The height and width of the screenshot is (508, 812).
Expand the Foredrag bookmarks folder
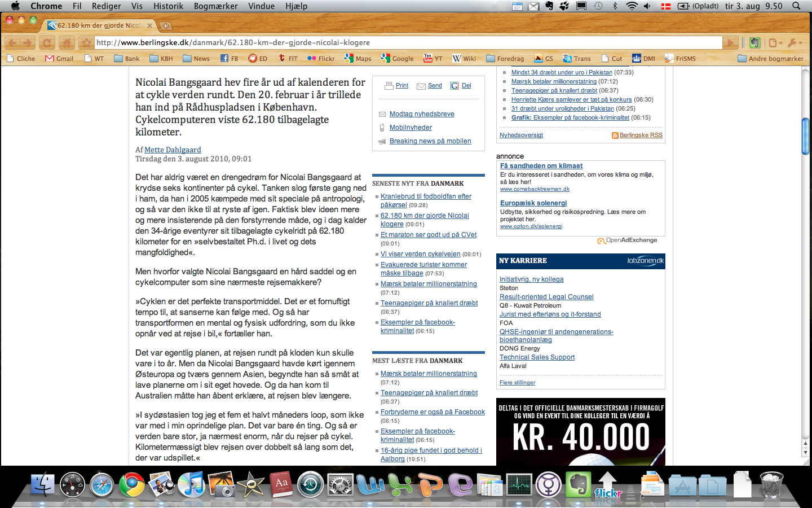tap(505, 58)
